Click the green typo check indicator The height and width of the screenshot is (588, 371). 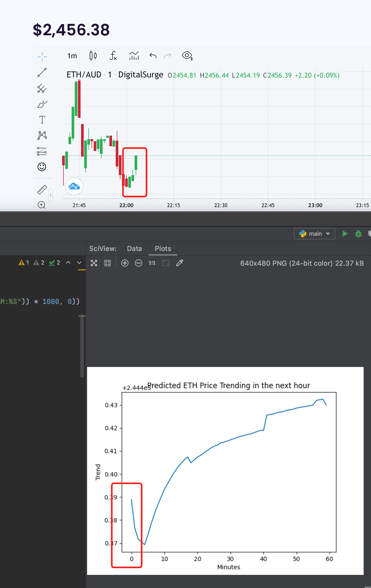[x=54, y=263]
